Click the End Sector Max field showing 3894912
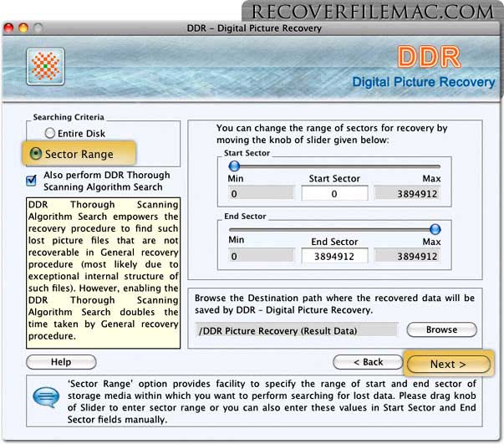504x444 pixels. click(407, 256)
